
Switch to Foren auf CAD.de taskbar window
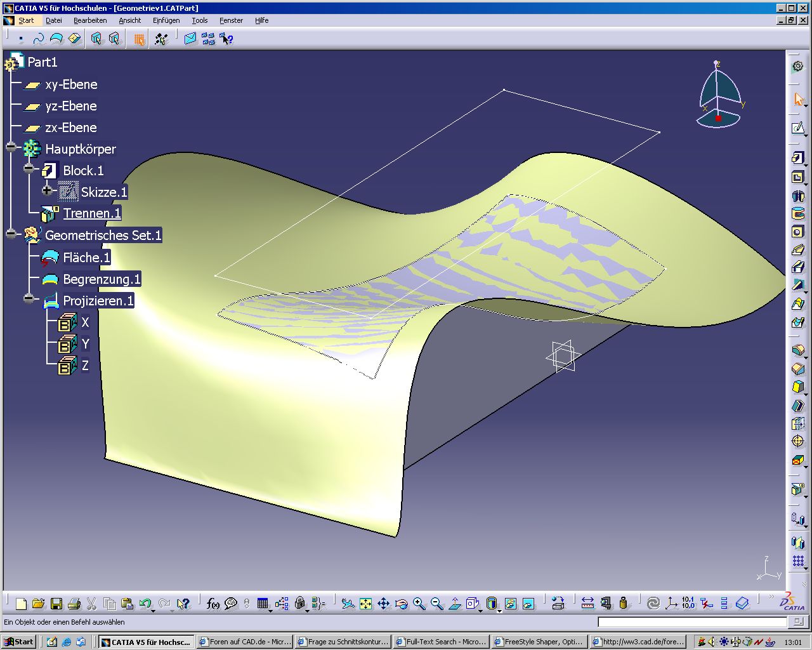pos(244,642)
